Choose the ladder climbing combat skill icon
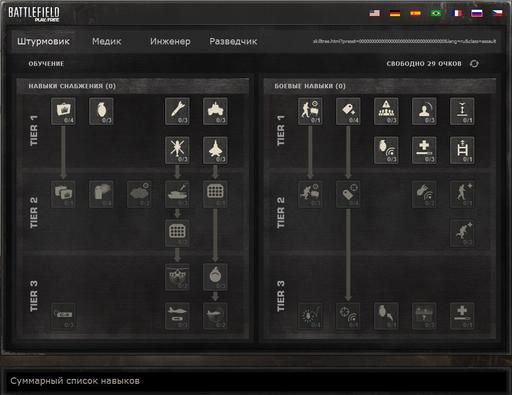This screenshot has height=395, width=512. (x=462, y=150)
